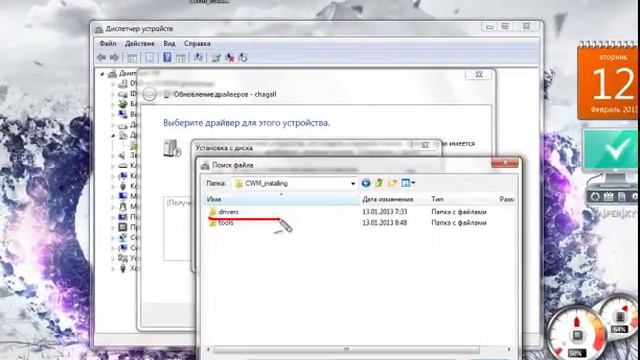Click green up-one-level icon in file dialog

(379, 183)
